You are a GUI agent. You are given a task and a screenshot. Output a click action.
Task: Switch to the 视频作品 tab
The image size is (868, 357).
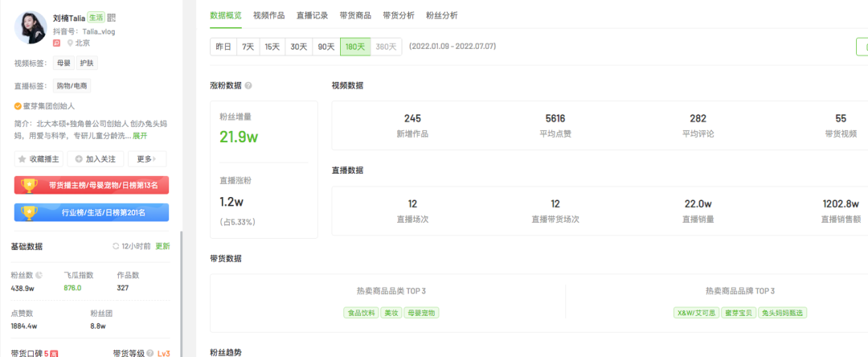point(269,15)
